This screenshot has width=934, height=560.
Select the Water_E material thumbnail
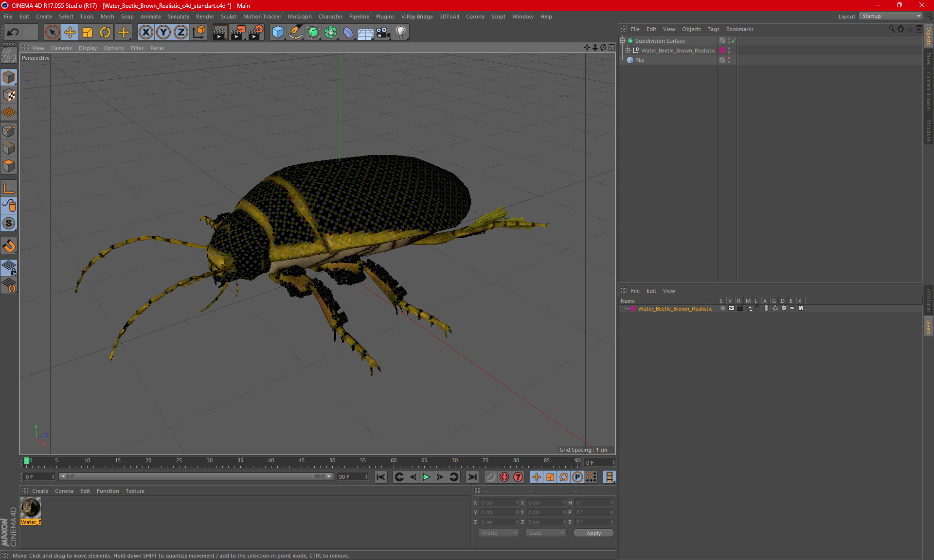coord(31,508)
